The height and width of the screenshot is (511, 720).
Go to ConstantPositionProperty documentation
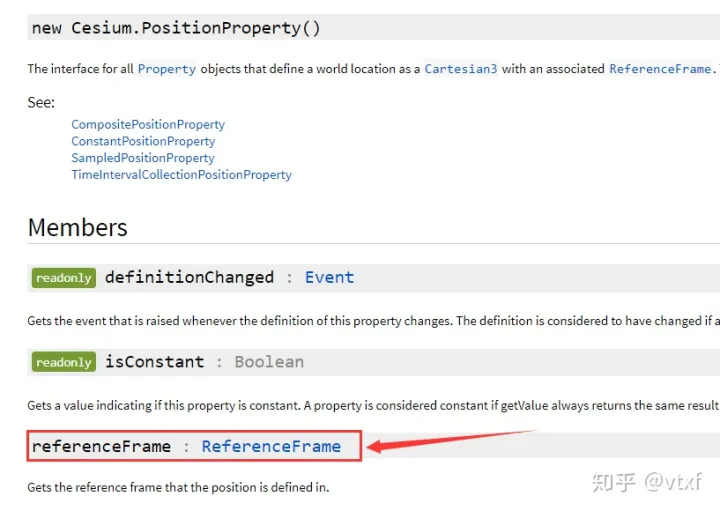tap(143, 141)
